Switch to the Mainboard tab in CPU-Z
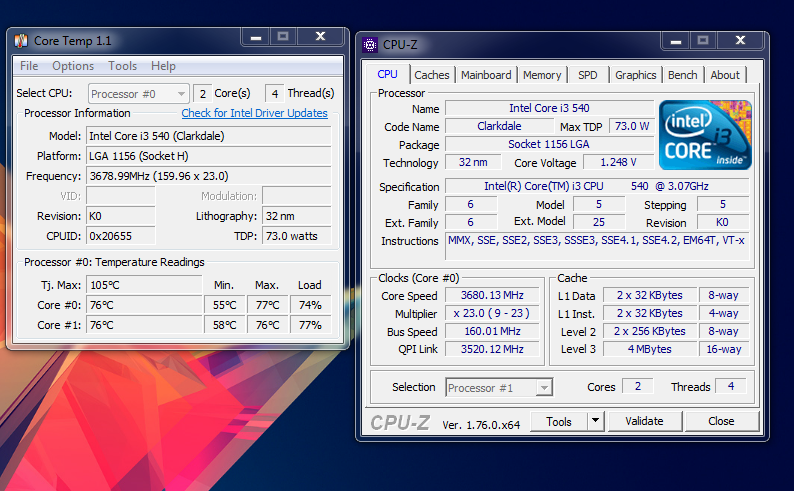This screenshot has width=794, height=491. 486,75
